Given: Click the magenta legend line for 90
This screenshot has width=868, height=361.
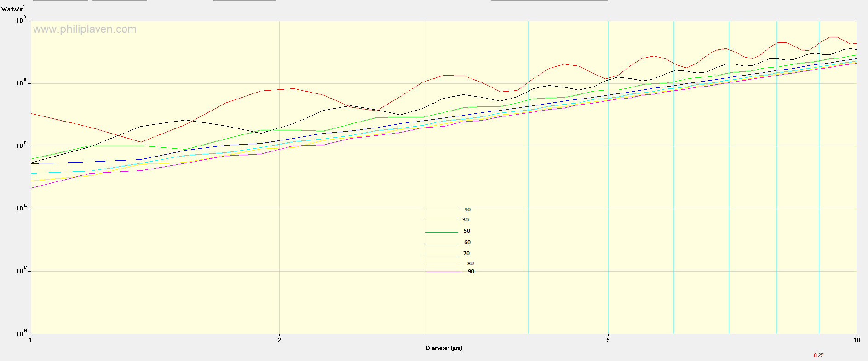Looking at the screenshot, I should click(x=443, y=272).
